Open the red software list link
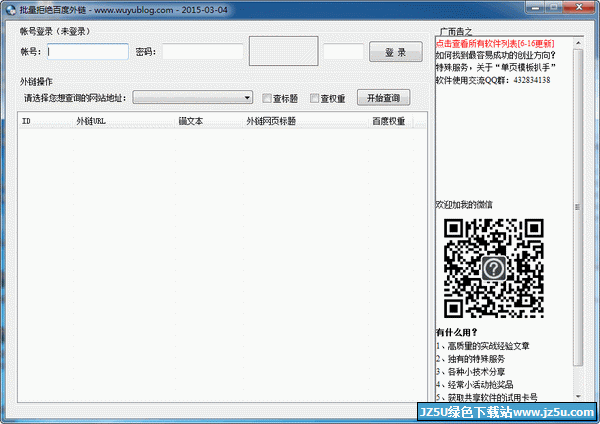The height and width of the screenshot is (424, 600). (x=495, y=43)
